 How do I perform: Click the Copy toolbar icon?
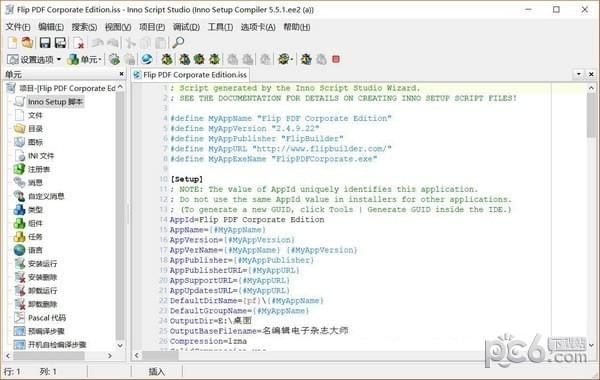pos(146,42)
